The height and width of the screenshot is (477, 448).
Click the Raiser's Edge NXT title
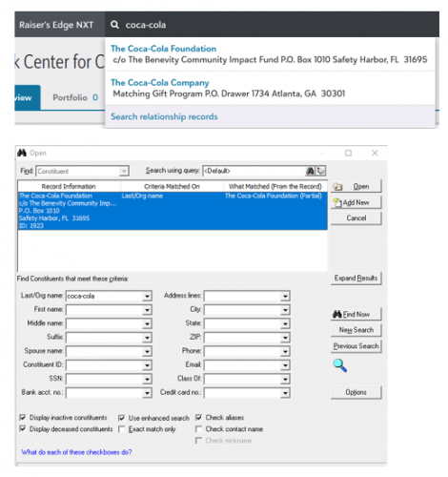pyautogui.click(x=56, y=25)
